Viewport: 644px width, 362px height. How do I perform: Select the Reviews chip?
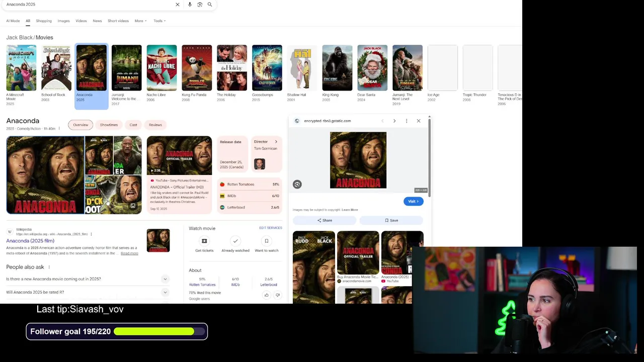click(155, 125)
